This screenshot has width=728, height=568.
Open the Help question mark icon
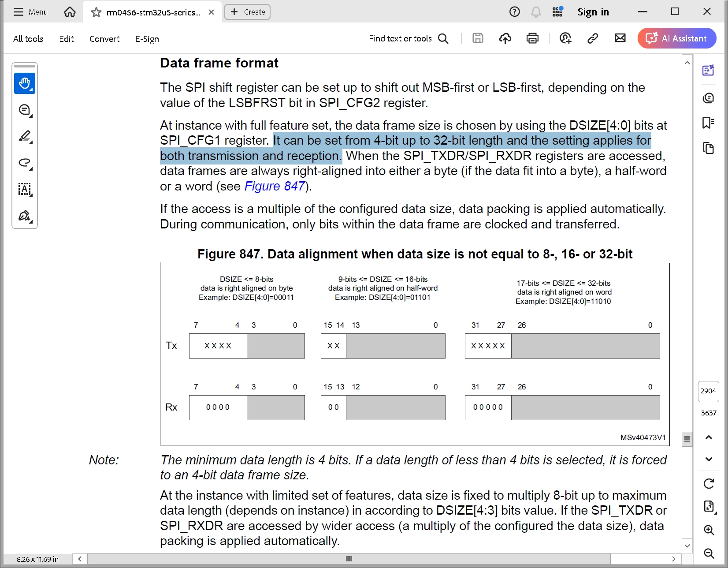pyautogui.click(x=514, y=12)
